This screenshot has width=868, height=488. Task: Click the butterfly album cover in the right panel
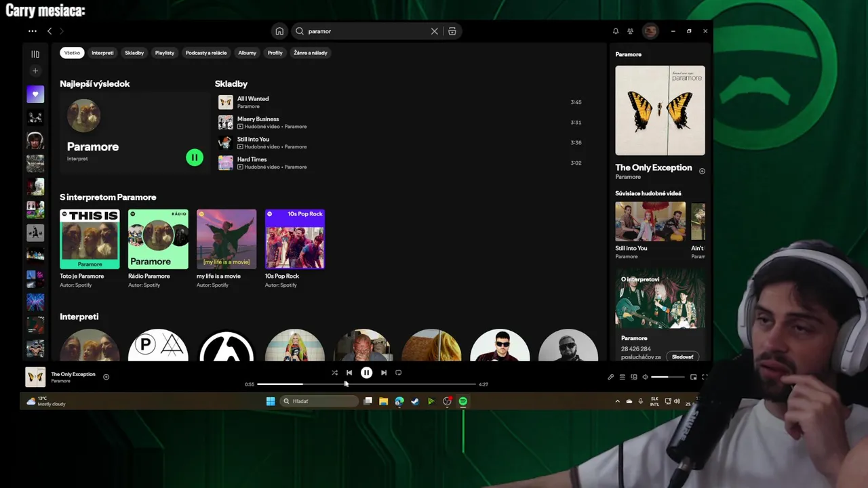click(x=660, y=110)
